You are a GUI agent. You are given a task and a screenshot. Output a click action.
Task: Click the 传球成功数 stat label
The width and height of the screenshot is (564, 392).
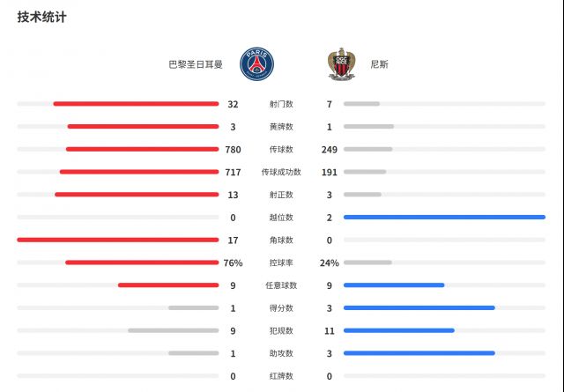pos(282,172)
